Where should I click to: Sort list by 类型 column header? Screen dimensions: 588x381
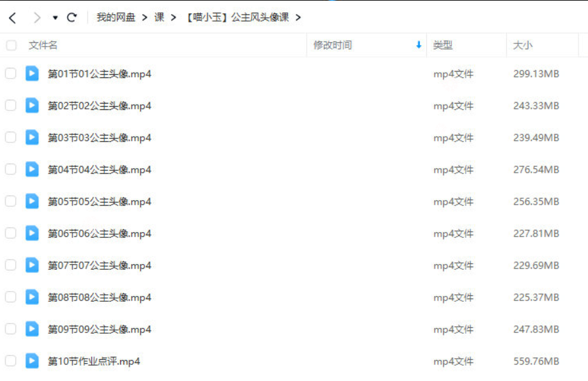442,45
